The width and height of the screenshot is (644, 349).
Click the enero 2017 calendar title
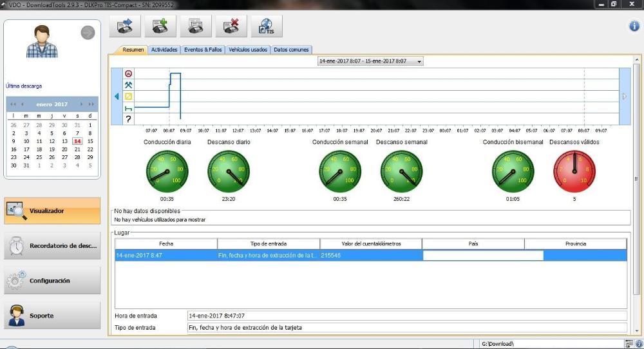(x=52, y=104)
